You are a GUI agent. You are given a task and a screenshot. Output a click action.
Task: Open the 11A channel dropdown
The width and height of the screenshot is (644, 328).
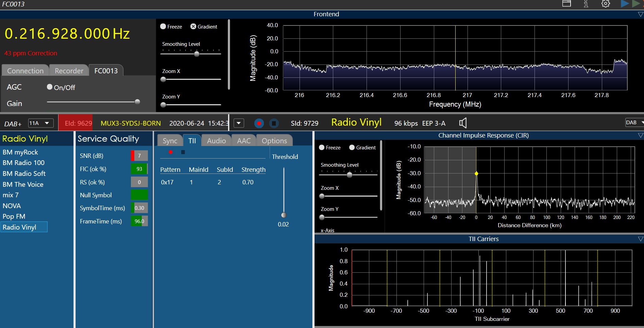(41, 123)
